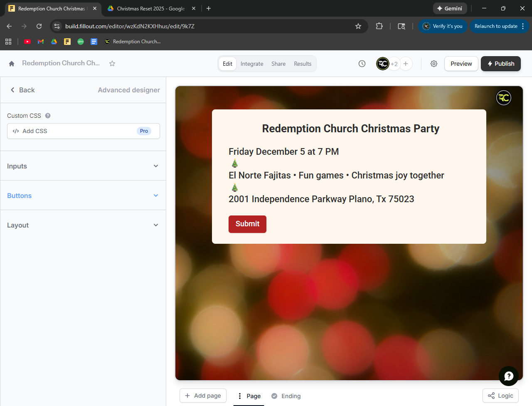
Task: Go Back from Advanced designer
Action: (x=23, y=90)
